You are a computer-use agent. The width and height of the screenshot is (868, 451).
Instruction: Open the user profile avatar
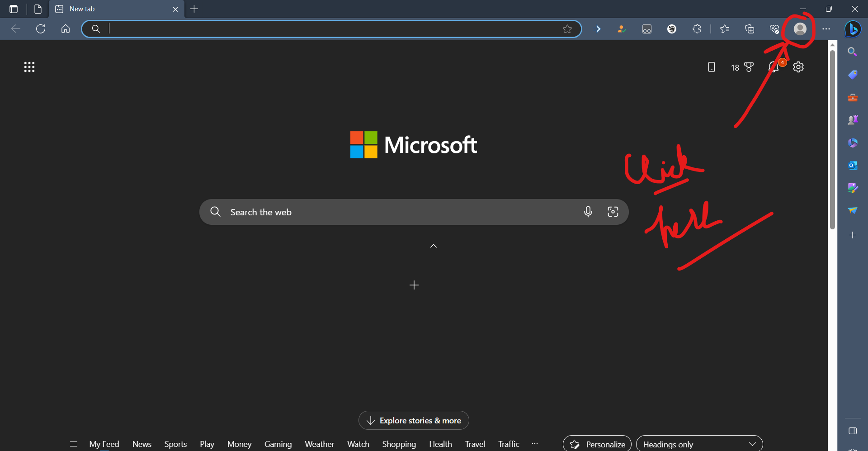click(x=800, y=29)
